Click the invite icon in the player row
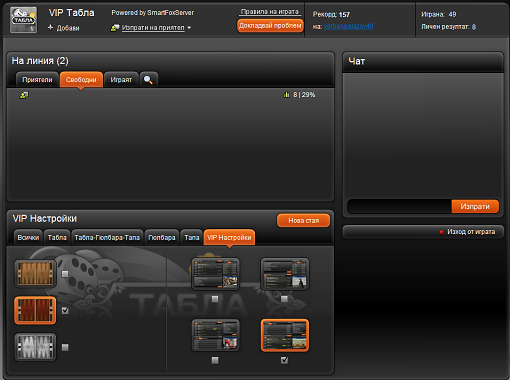 pos(24,95)
